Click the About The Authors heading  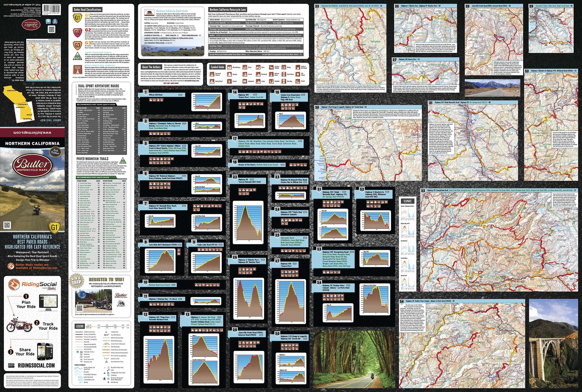click(x=152, y=67)
